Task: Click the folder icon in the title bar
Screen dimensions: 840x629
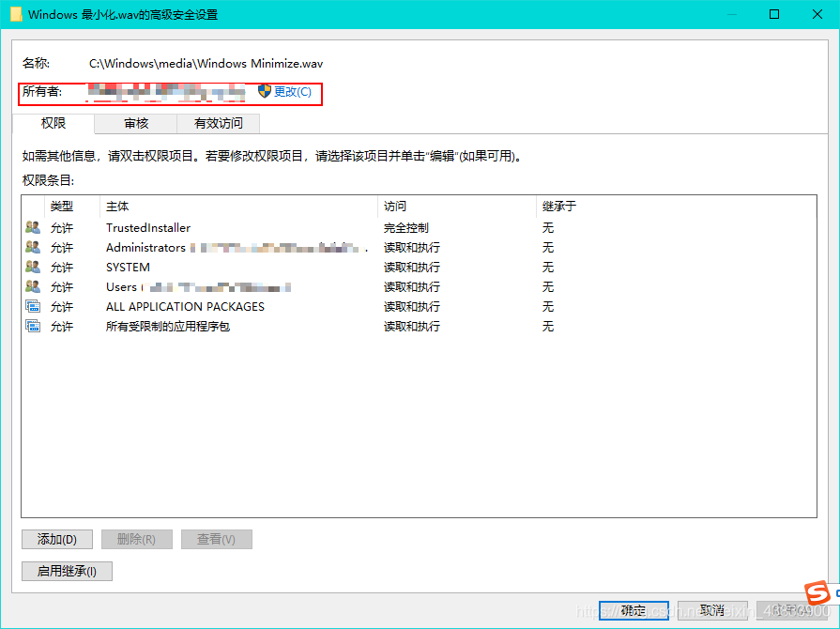Action: pos(16,14)
